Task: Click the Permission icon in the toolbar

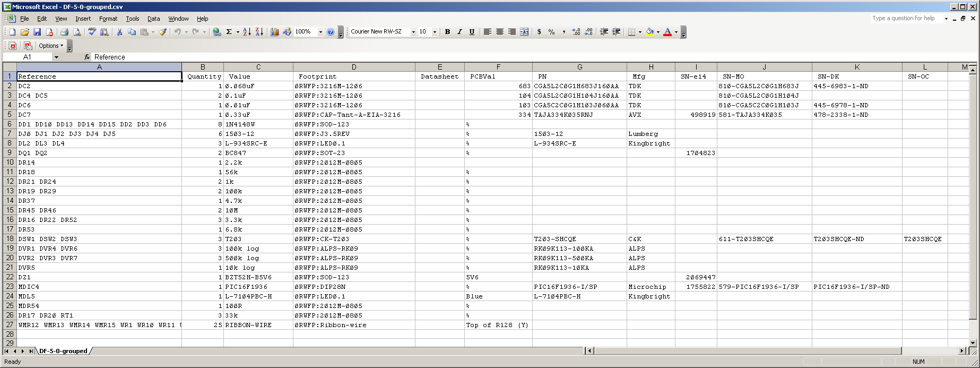Action: [49, 32]
